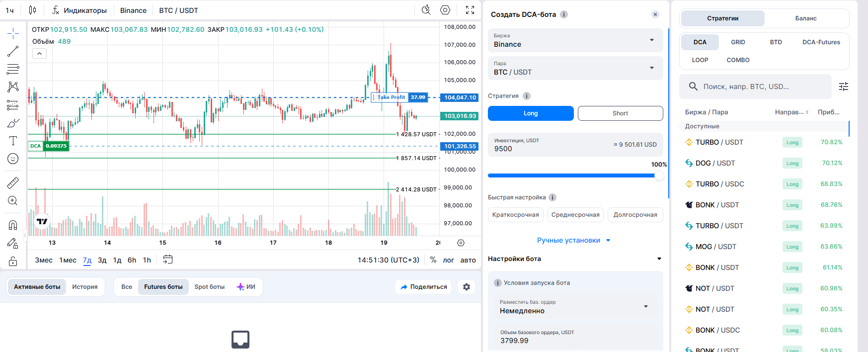Select the pattern drawing tool
This screenshot has width=868, height=352.
pyautogui.click(x=13, y=87)
